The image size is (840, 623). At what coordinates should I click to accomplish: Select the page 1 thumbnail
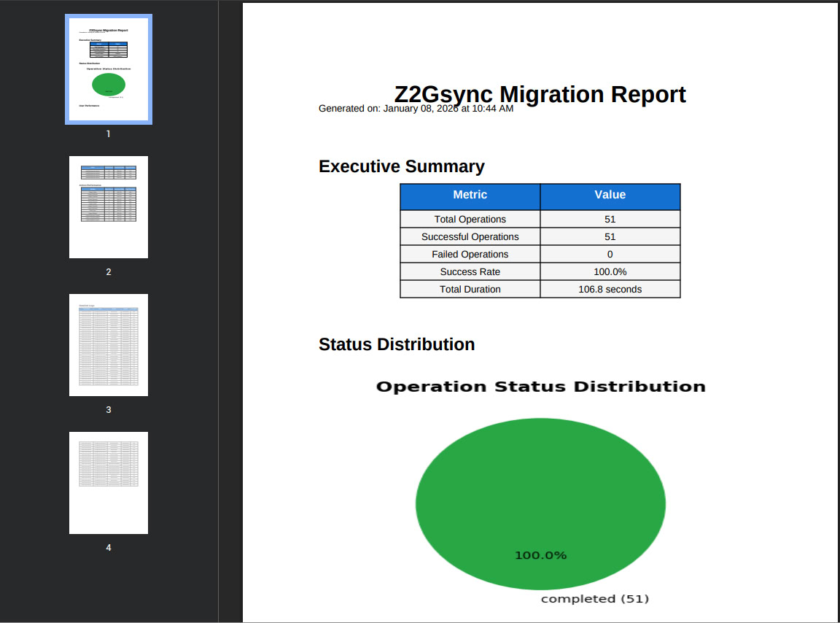pyautogui.click(x=108, y=69)
